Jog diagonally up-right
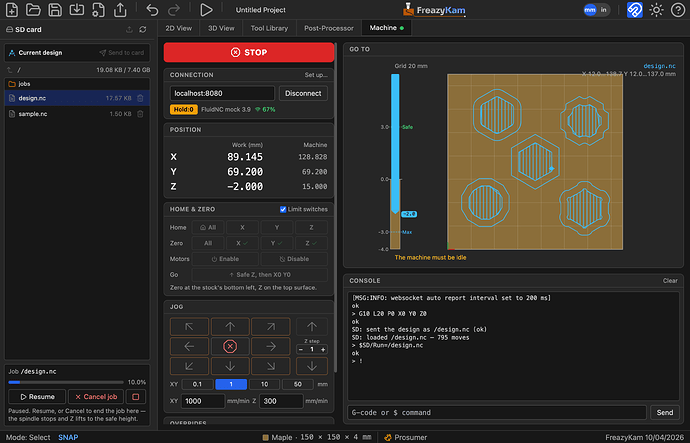The width and height of the screenshot is (690, 443). click(x=271, y=327)
